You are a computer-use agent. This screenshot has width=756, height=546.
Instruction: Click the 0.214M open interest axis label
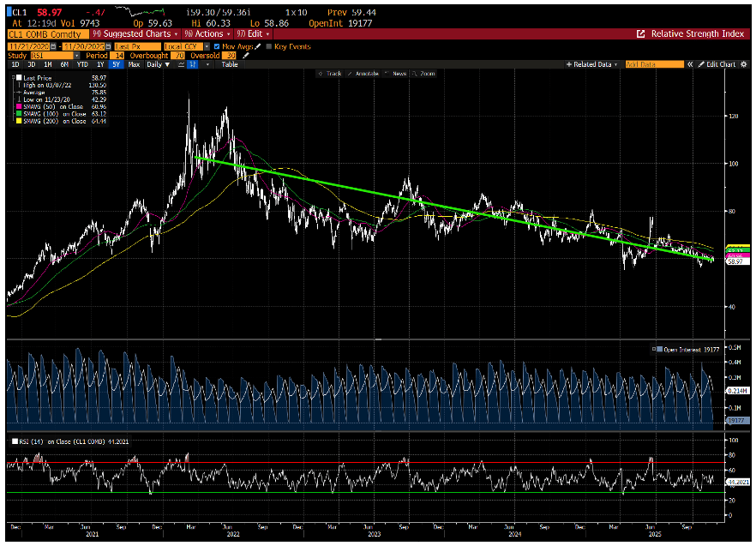click(x=737, y=391)
